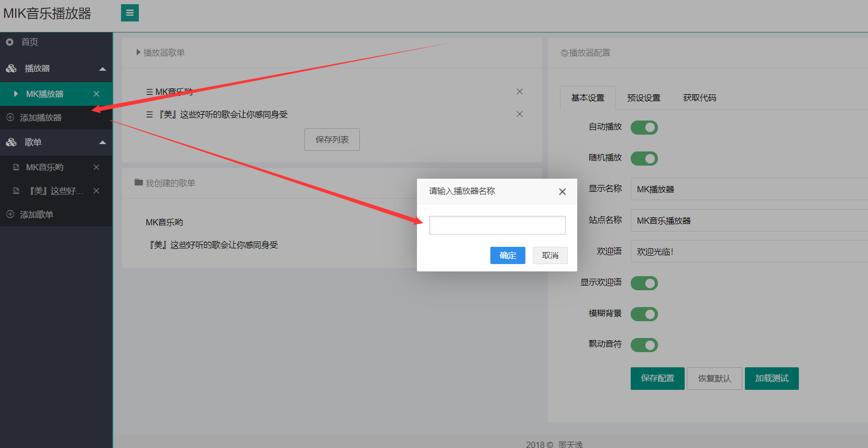
Task: Toggle the 随机播放 switch
Action: click(x=644, y=158)
